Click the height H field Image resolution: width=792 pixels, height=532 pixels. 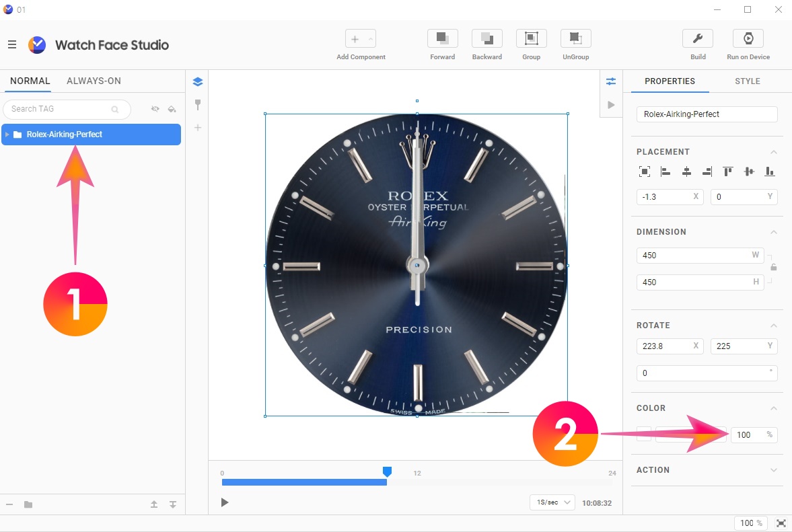click(700, 282)
